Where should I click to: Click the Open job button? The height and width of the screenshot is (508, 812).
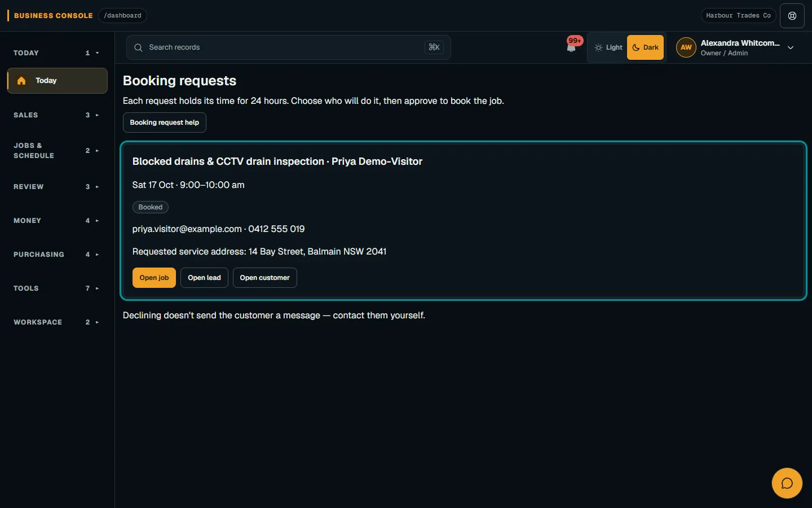tap(154, 278)
